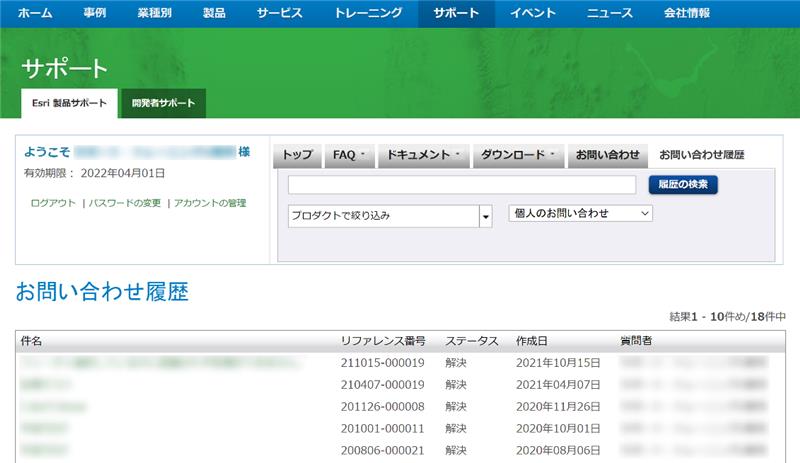Viewport: 800px width, 463px height.
Task: Select 製品 in the top menu
Action: click(214, 13)
